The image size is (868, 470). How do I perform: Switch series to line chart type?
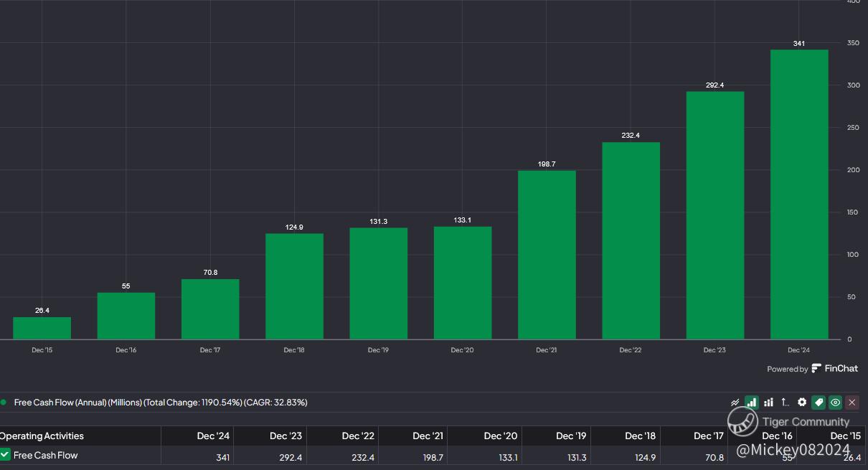[735, 403]
